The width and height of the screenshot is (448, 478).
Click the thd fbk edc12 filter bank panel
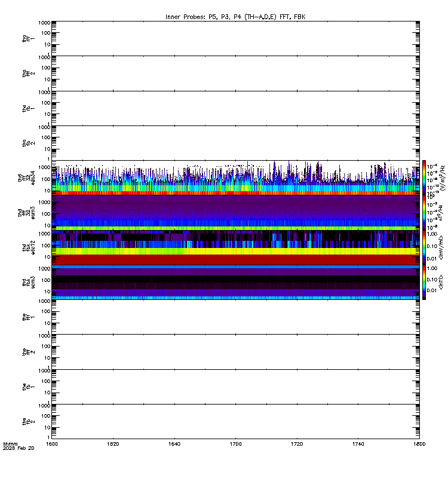[235, 247]
